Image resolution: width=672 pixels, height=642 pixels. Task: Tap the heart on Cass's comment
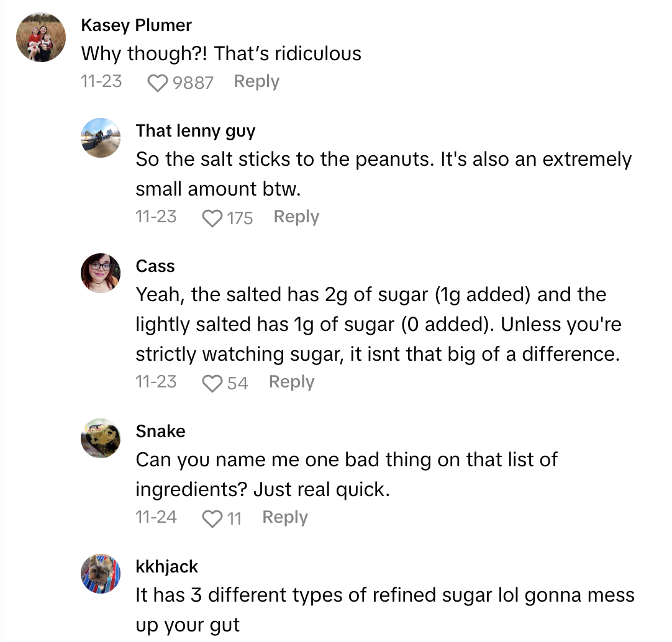[213, 383]
